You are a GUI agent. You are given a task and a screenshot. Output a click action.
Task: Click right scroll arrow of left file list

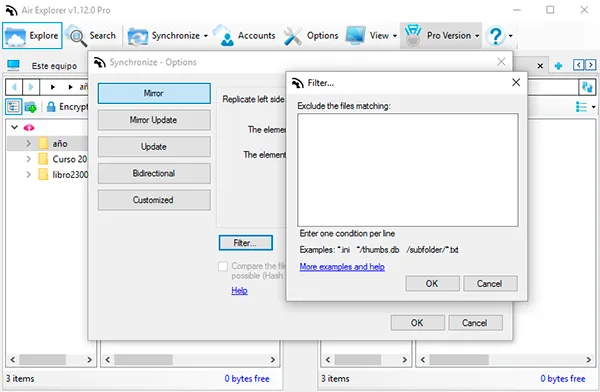click(x=273, y=360)
